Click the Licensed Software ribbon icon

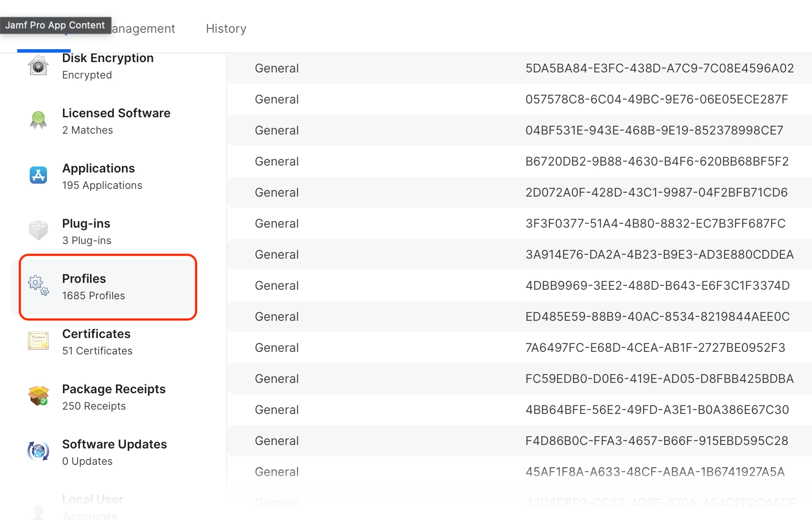pyautogui.click(x=38, y=120)
